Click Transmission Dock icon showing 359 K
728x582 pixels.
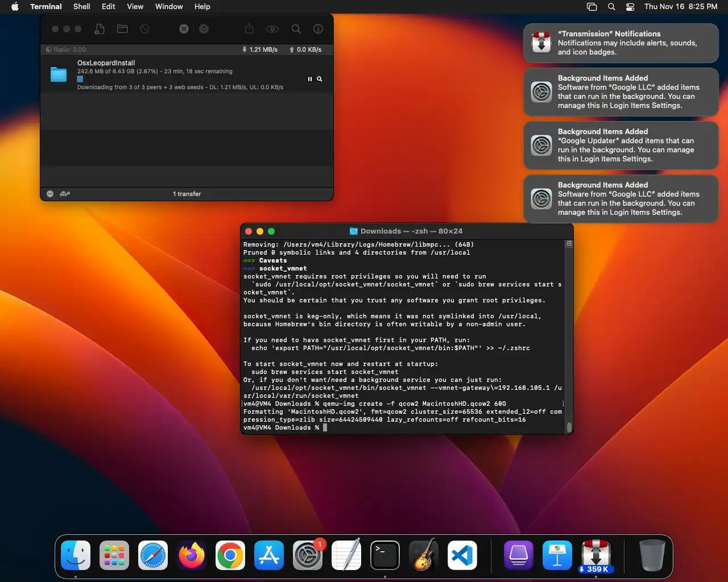click(595, 555)
